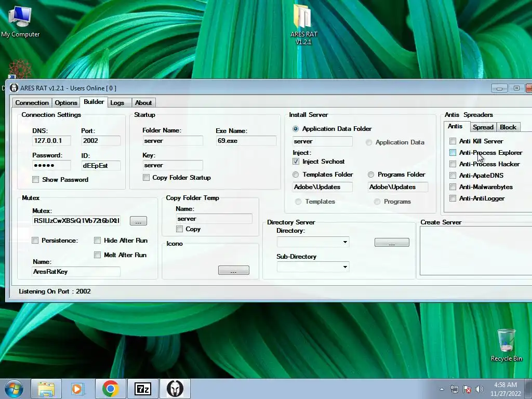The width and height of the screenshot is (532, 399).
Task: Click the Folder Name field in Startup
Action: (172, 141)
